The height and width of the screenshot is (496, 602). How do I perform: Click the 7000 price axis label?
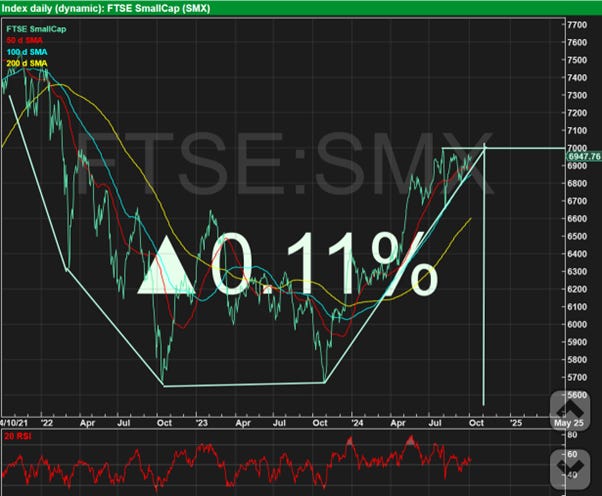point(577,148)
